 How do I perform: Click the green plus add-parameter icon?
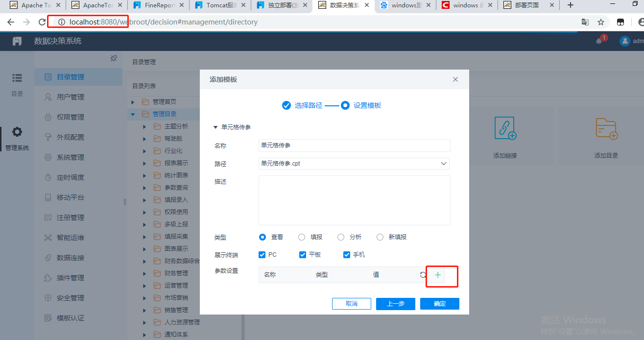tap(438, 275)
